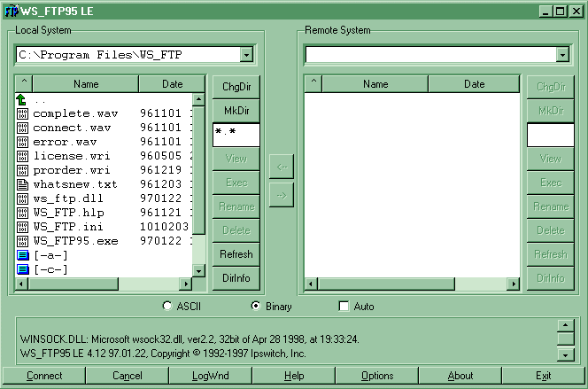This screenshot has width=588, height=389.
Task: Click the remote ChgDir button
Action: pyautogui.click(x=551, y=87)
